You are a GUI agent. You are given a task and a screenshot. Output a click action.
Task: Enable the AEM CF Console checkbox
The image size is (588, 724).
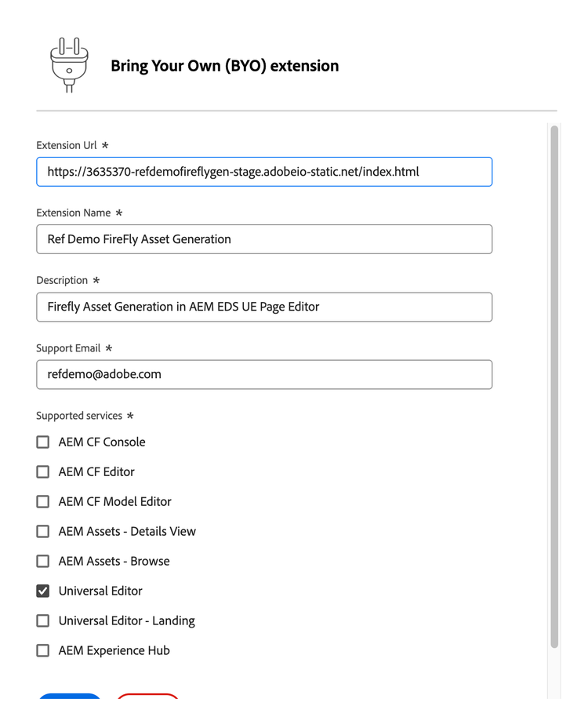[43, 442]
